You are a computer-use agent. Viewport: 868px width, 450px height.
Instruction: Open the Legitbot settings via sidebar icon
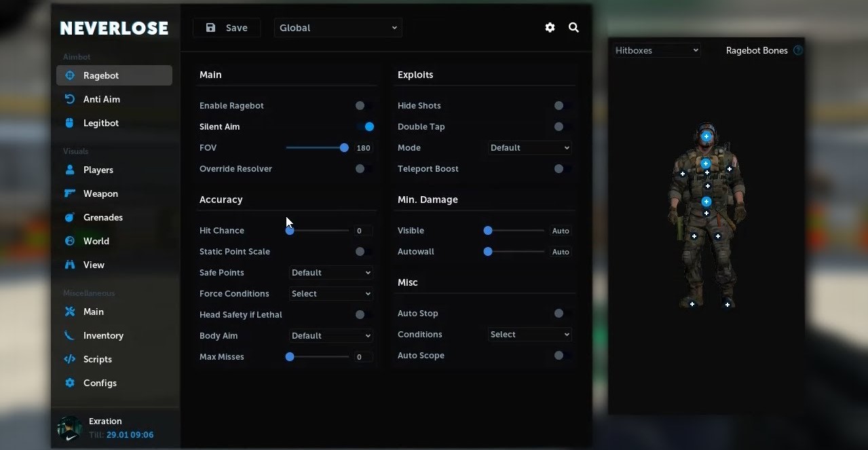71,123
